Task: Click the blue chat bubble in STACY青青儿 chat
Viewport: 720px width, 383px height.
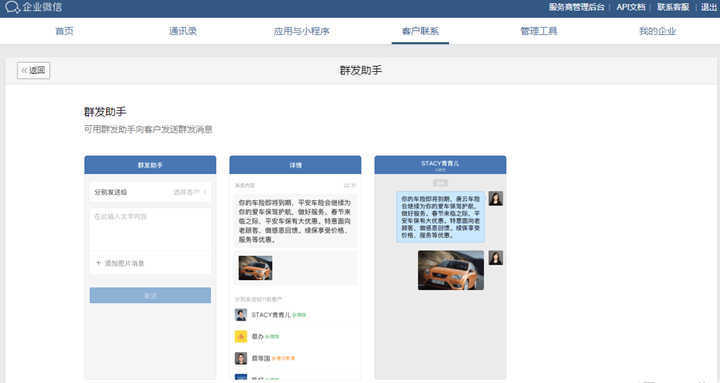Action: pos(440,217)
